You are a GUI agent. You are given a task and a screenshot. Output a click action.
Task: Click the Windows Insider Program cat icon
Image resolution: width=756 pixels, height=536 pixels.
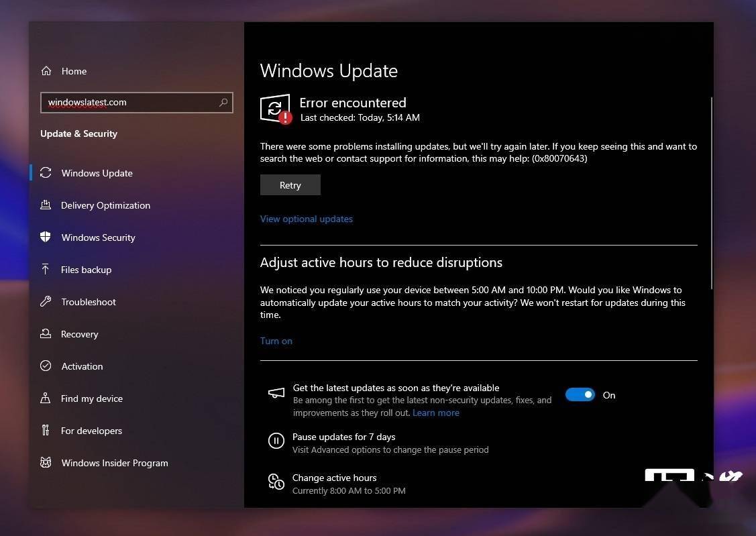pos(46,462)
